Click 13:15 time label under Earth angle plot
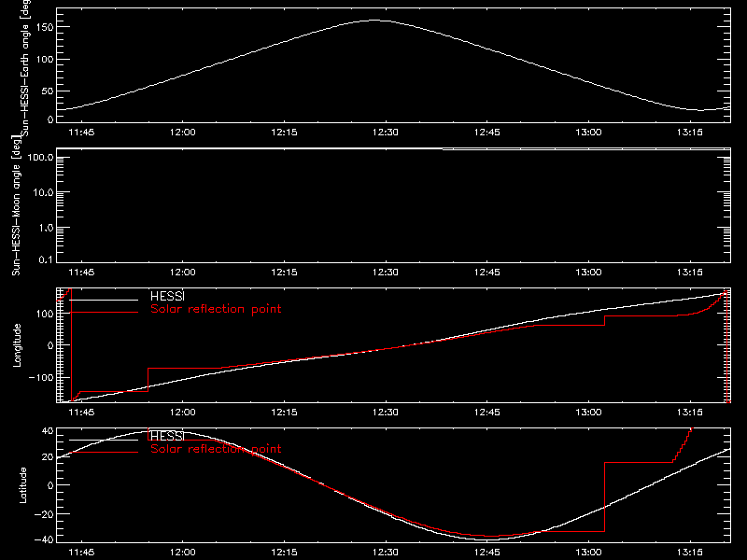The height and width of the screenshot is (560, 747). (689, 132)
